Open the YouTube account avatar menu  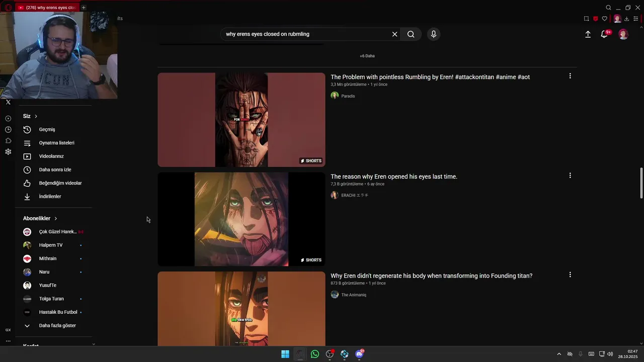pyautogui.click(x=623, y=34)
